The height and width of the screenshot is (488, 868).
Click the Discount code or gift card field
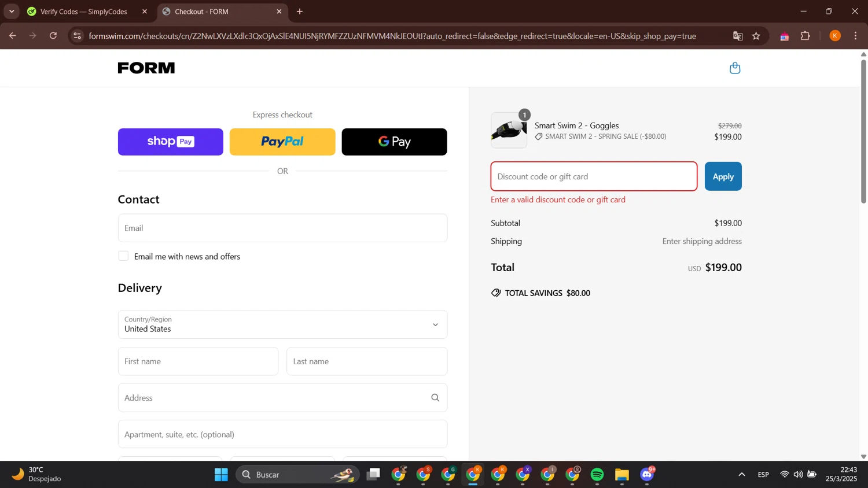coord(594,176)
